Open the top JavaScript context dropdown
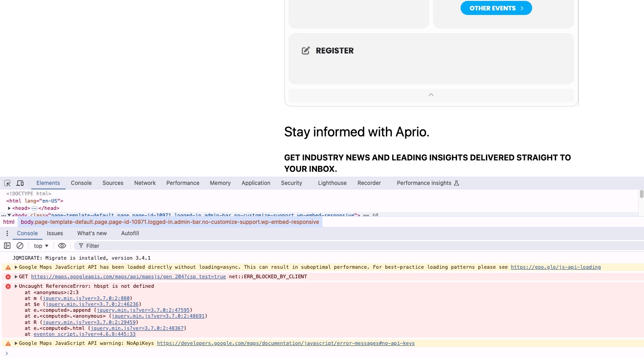Image resolution: width=644 pixels, height=358 pixels. [x=41, y=246]
